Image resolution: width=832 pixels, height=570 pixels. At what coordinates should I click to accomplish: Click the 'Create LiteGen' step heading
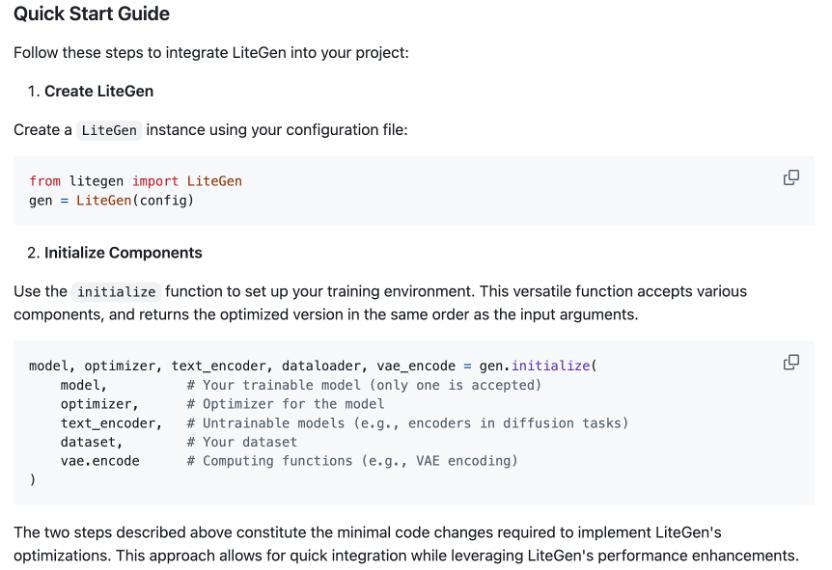pyautogui.click(x=98, y=91)
